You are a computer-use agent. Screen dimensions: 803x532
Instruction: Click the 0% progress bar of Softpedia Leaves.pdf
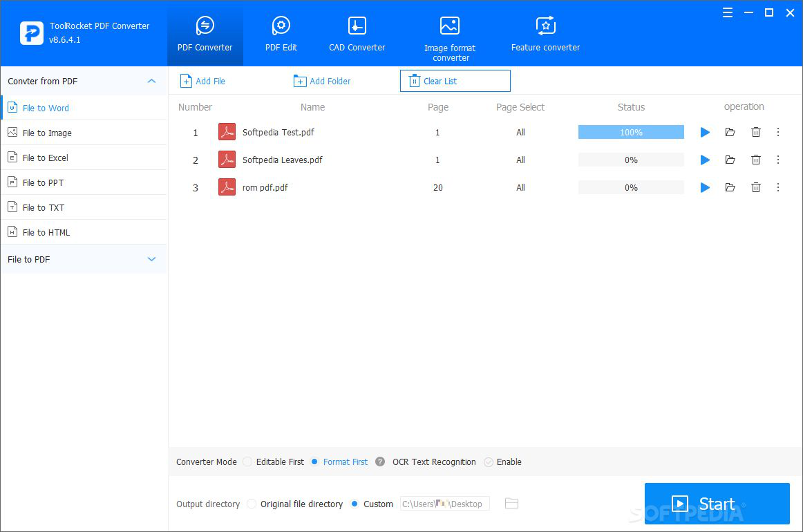coord(631,160)
